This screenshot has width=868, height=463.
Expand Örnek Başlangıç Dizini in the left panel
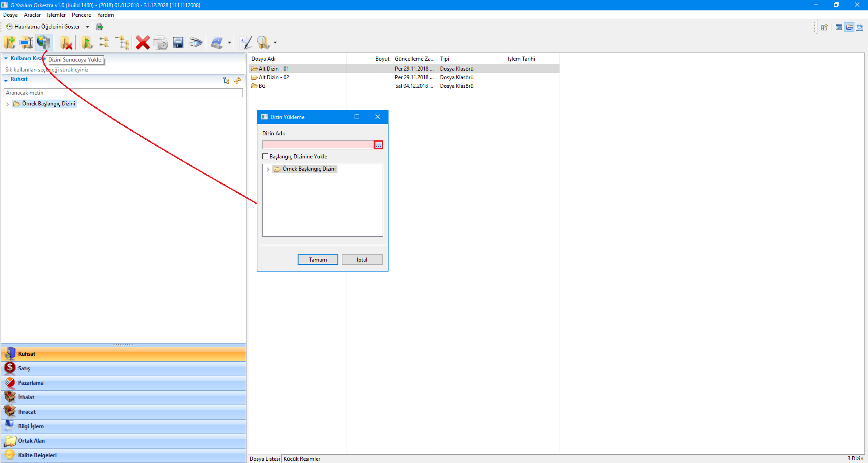pos(7,104)
